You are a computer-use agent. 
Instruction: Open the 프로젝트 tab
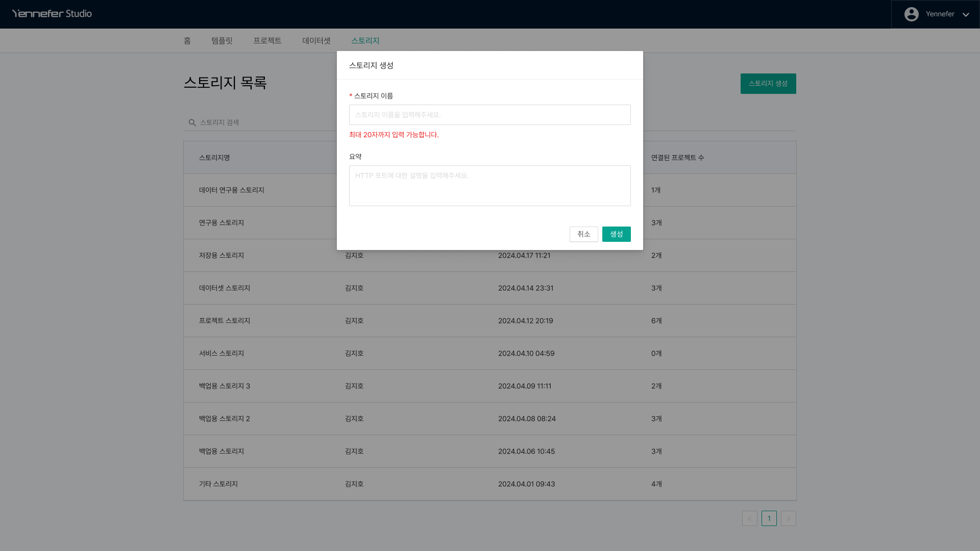tap(267, 41)
